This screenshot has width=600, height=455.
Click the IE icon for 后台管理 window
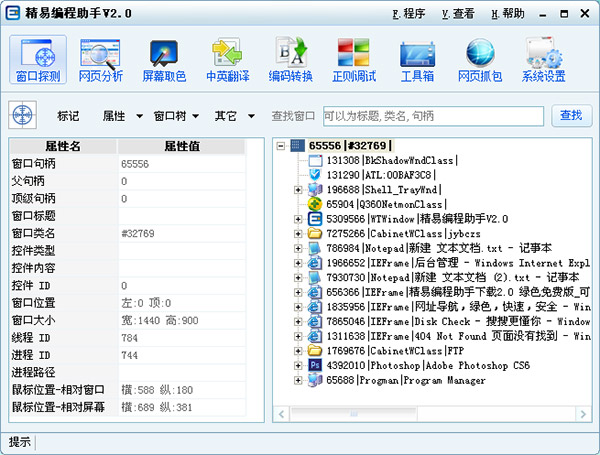[x=315, y=263]
